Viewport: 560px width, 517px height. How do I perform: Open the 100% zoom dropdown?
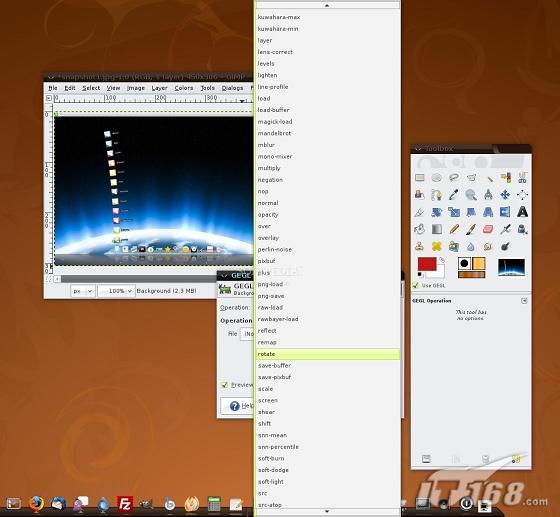[116, 291]
